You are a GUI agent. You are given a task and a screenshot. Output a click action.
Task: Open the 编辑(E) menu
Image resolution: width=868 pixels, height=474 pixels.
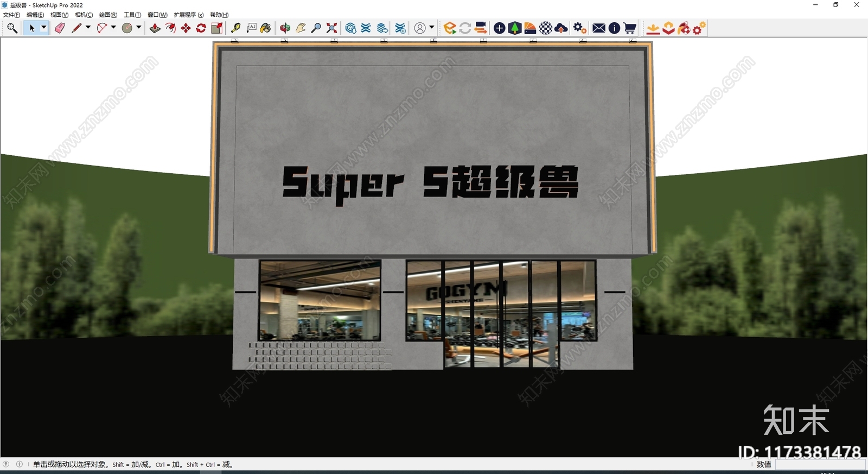click(x=35, y=15)
